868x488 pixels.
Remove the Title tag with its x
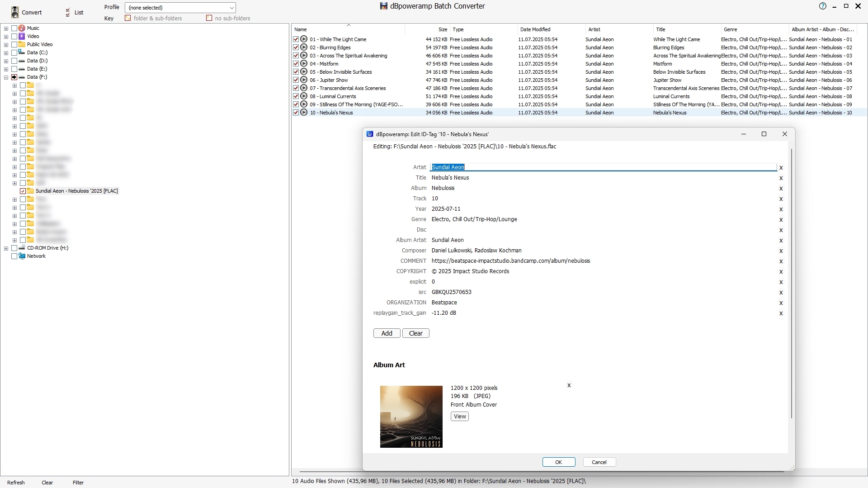(781, 178)
